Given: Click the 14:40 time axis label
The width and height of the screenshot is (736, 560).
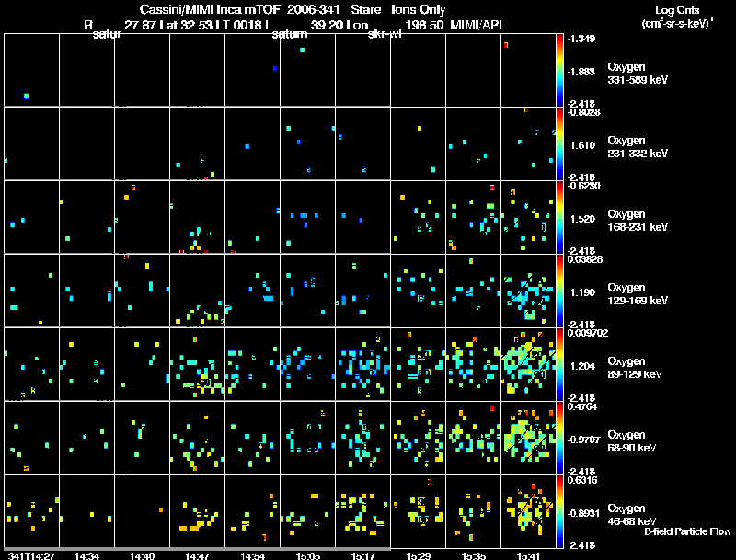Looking at the screenshot, I should (x=143, y=555).
